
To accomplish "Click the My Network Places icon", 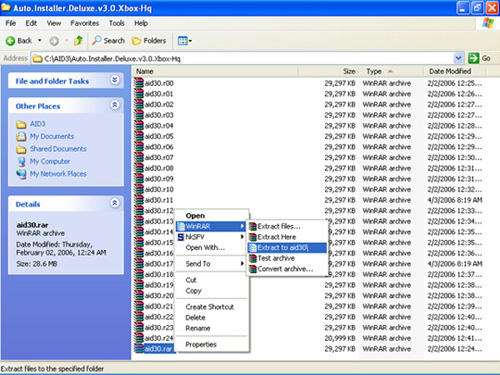I will tap(21, 174).
